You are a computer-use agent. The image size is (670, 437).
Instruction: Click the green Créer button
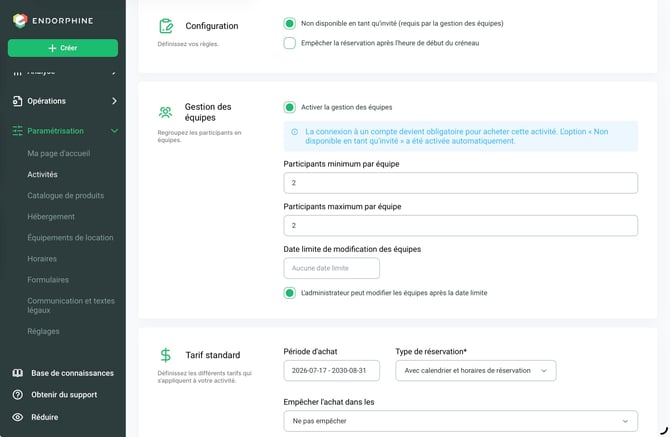[x=63, y=48]
